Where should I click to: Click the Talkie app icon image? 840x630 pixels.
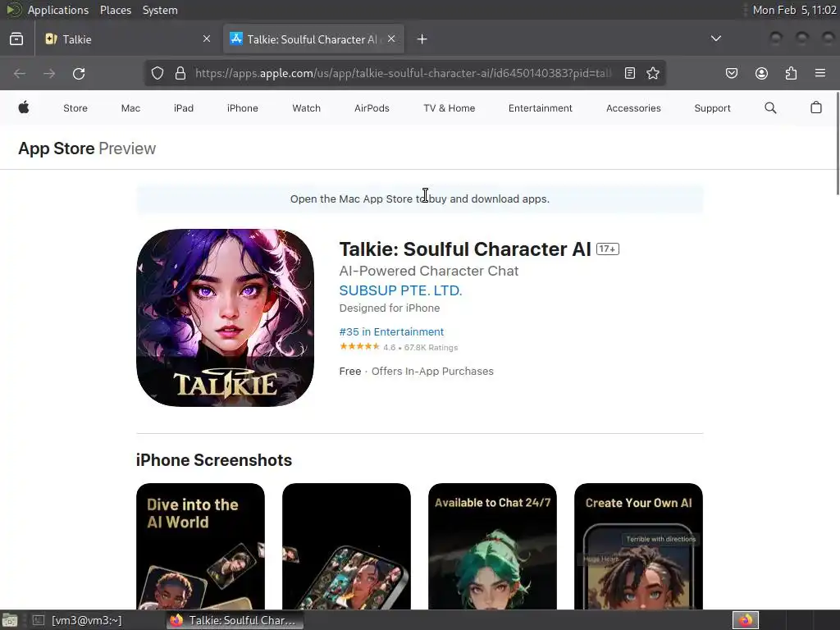coord(225,317)
